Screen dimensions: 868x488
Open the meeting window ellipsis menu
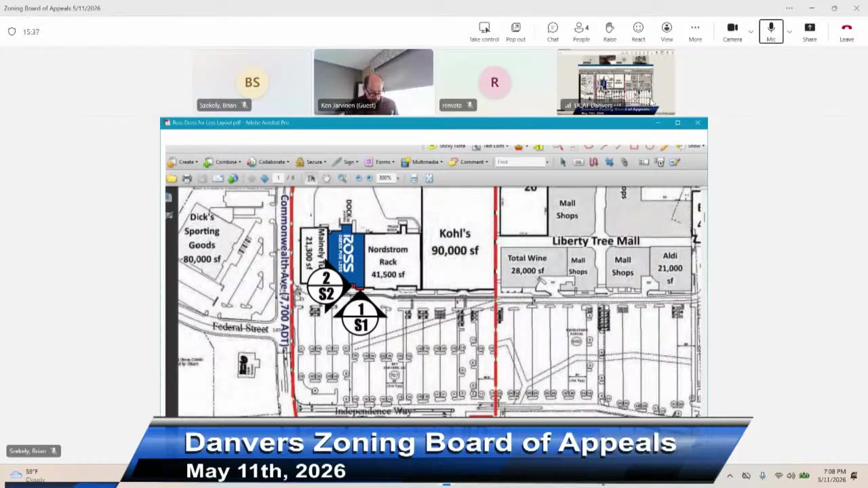tap(789, 8)
